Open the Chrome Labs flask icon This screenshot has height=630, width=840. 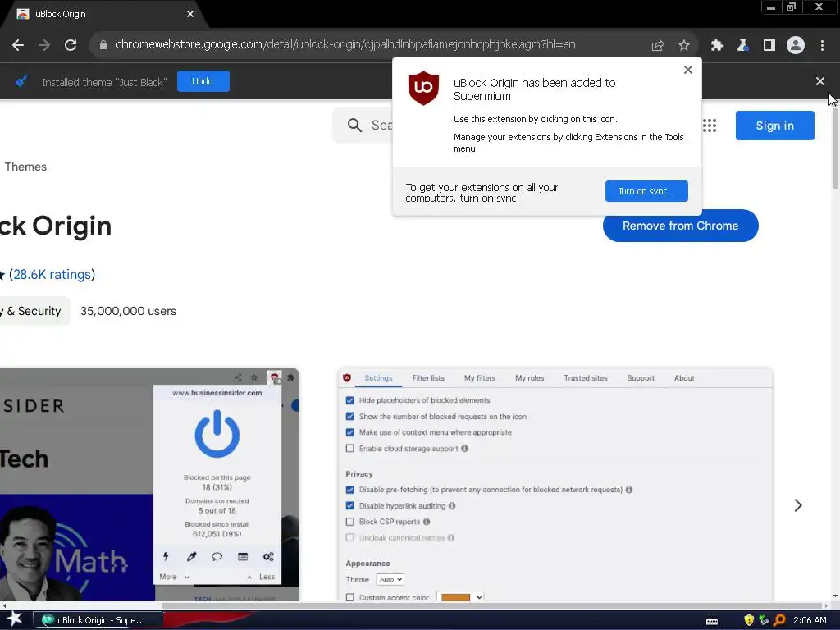(x=742, y=45)
